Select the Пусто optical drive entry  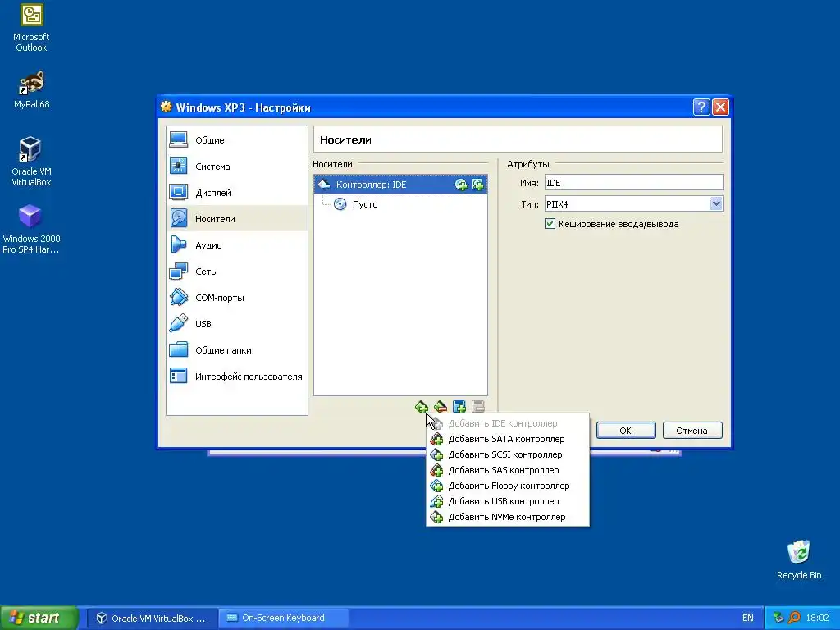pyautogui.click(x=356, y=204)
